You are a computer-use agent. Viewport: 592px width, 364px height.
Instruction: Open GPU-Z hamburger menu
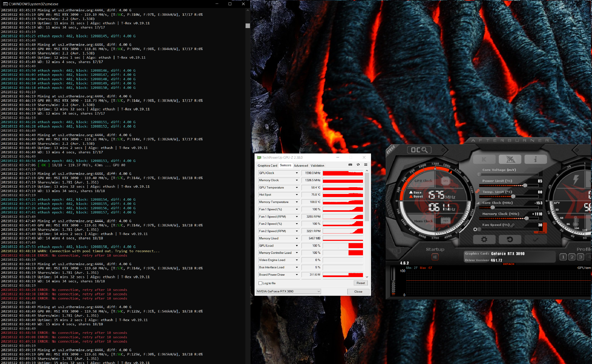click(366, 165)
